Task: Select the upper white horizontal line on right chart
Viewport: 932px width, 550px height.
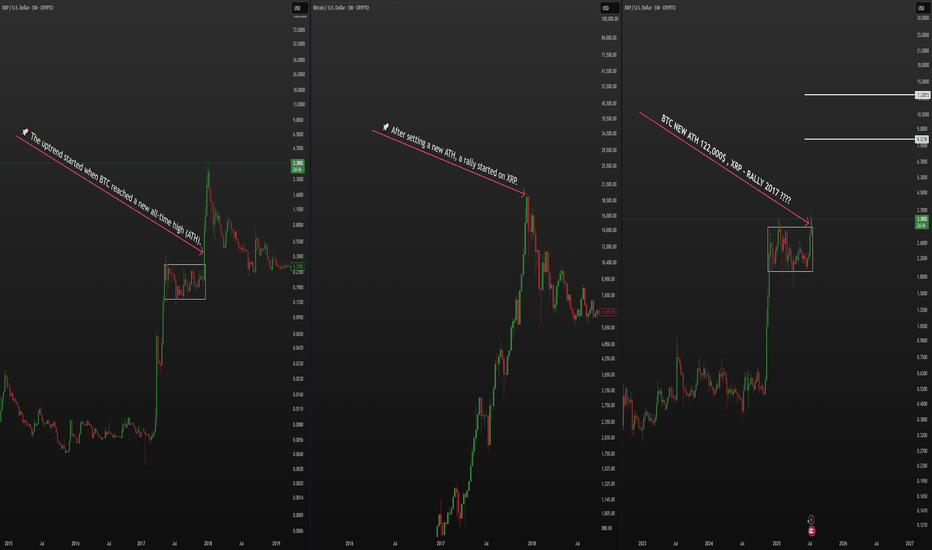Action: tap(859, 95)
